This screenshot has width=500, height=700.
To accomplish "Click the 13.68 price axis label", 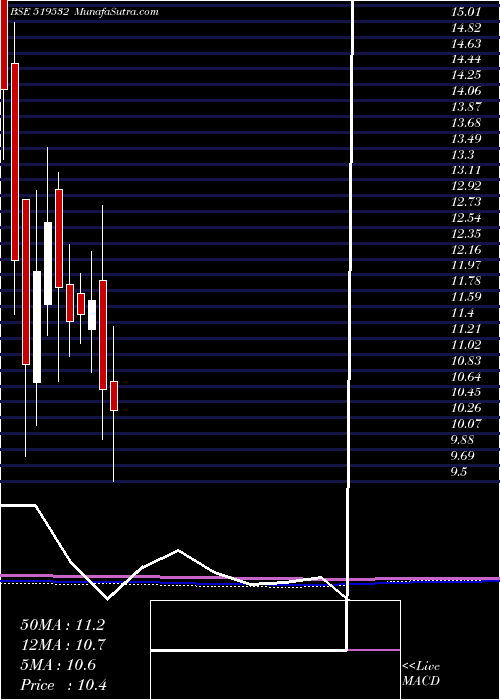I will click(x=466, y=123).
